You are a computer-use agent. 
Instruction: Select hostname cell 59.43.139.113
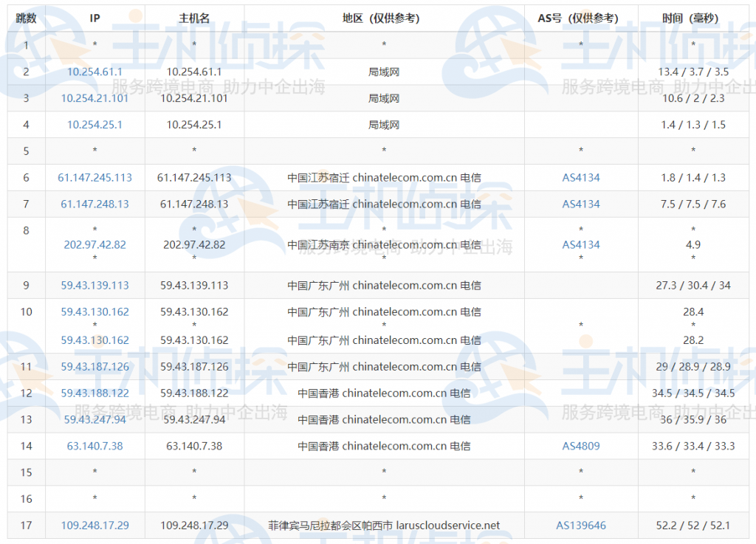coord(194,285)
